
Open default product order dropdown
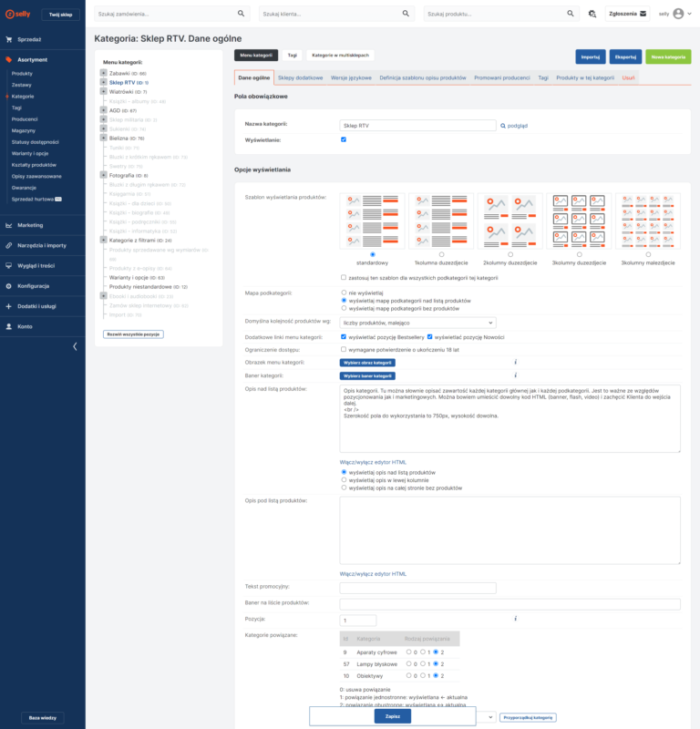[x=417, y=323]
